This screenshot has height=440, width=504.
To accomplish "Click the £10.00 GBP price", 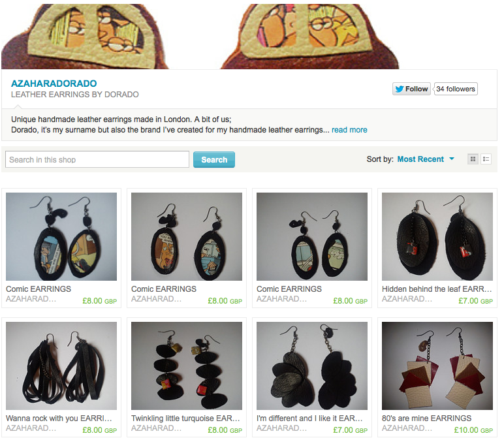I will coord(473,430).
